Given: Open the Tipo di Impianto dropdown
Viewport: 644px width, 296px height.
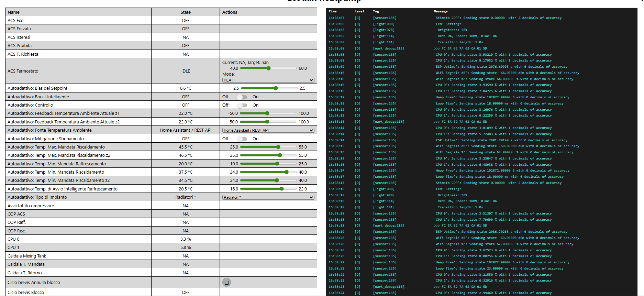Looking at the screenshot, I should click(x=268, y=197).
